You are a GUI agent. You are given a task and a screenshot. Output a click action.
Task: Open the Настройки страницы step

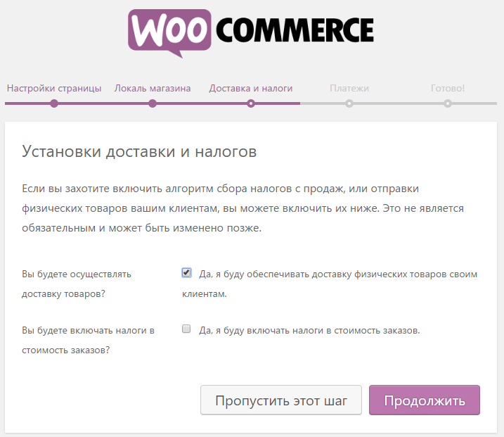pyautogui.click(x=54, y=88)
